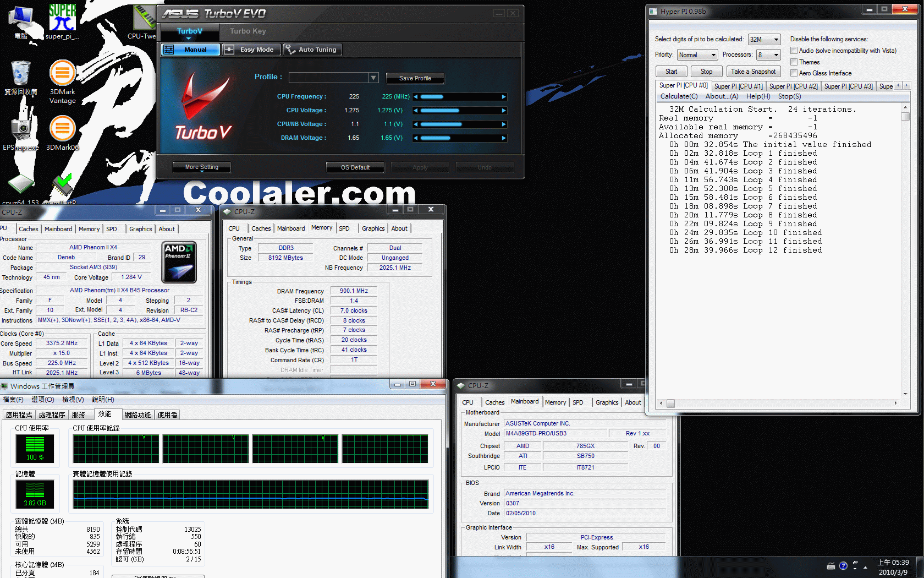Click OS Default button in TurboV

point(355,167)
